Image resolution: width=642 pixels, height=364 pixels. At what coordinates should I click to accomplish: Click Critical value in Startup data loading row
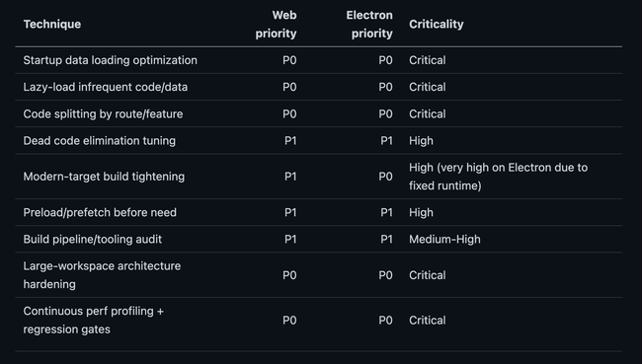tap(427, 60)
